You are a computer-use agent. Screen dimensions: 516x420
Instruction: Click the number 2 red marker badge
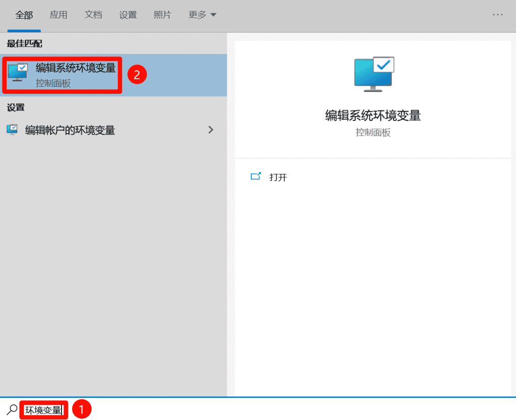click(137, 74)
